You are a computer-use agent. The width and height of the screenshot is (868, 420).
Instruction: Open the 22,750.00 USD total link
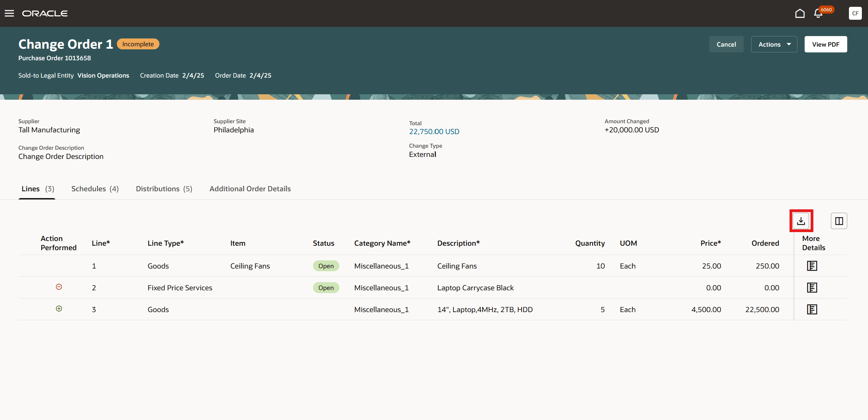pyautogui.click(x=434, y=131)
